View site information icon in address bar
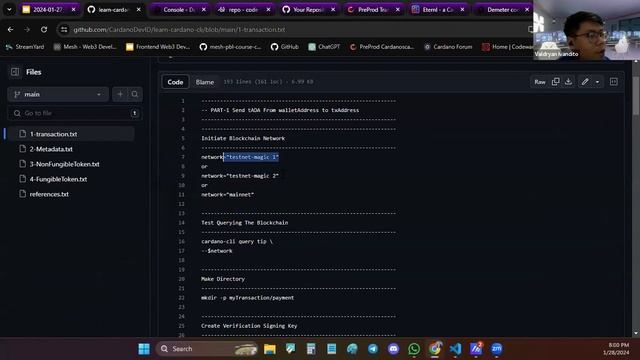Screen dimensions: 640x360 point(64,29)
